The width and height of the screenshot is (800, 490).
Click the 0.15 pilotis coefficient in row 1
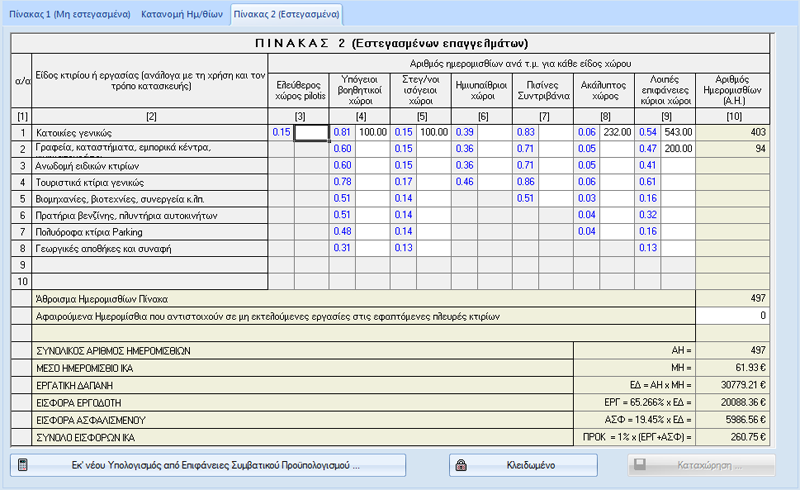coord(281,132)
